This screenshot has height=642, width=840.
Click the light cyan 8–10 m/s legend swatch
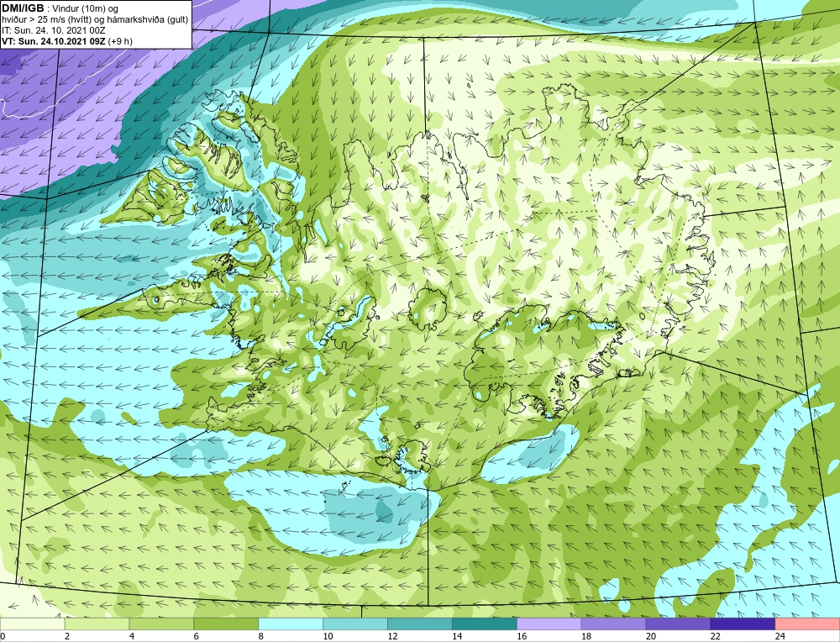coord(291,624)
